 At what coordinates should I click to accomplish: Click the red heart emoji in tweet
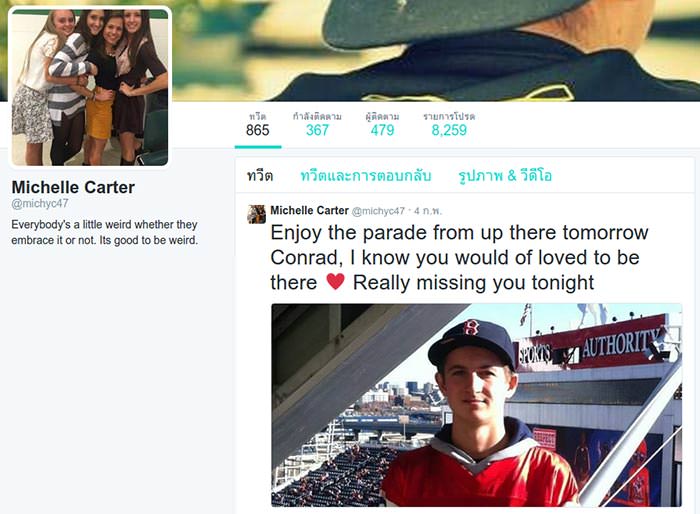point(335,282)
